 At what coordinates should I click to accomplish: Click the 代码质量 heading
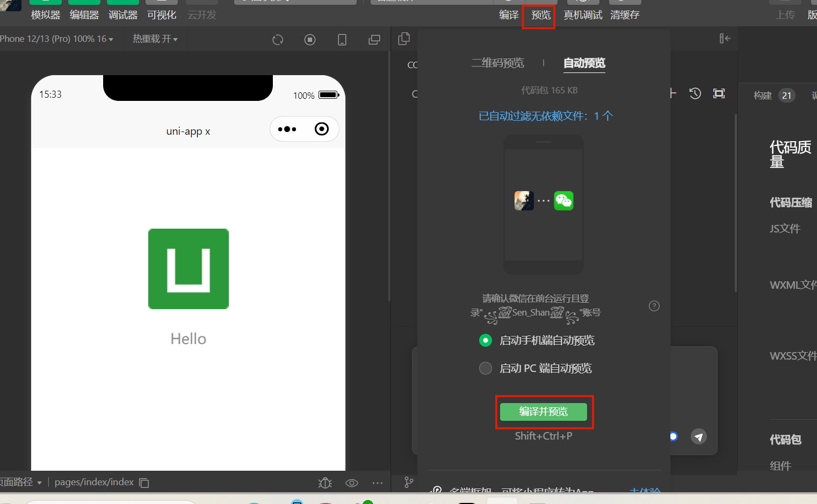coord(790,154)
